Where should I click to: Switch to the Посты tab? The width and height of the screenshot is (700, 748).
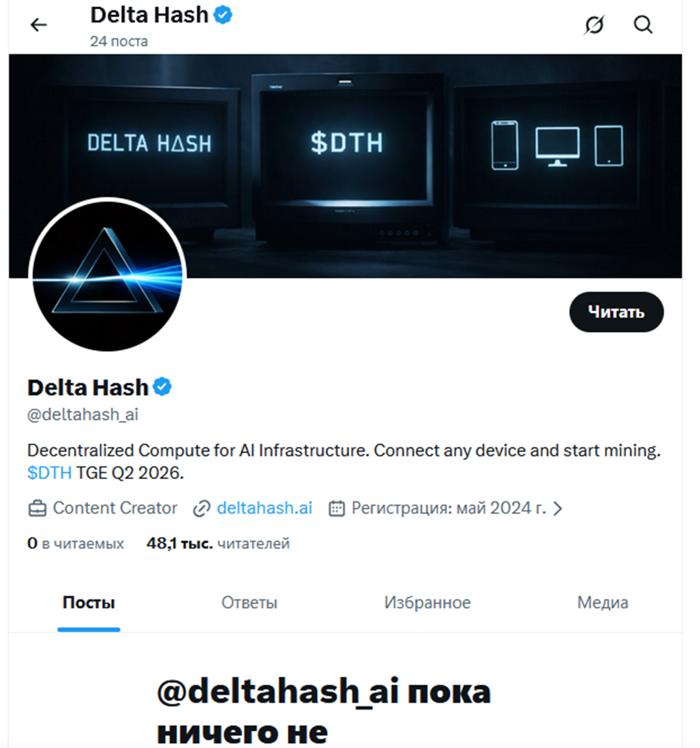tap(89, 602)
